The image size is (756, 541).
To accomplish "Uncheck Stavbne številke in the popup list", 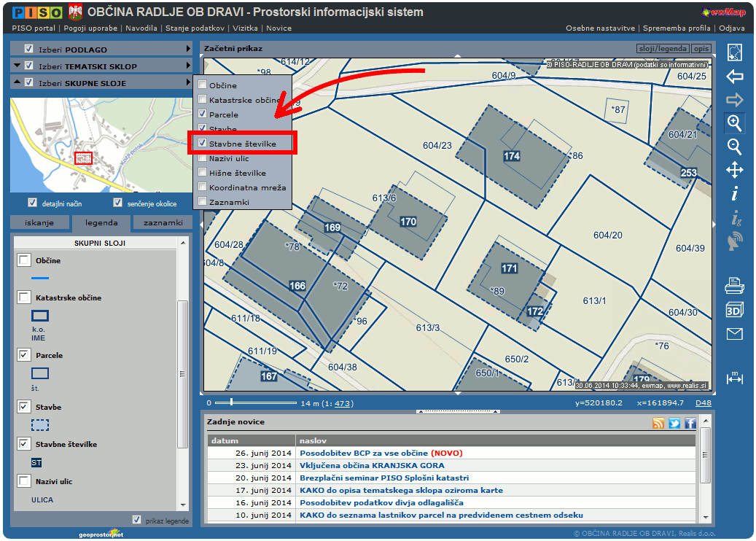I will pyautogui.click(x=203, y=144).
